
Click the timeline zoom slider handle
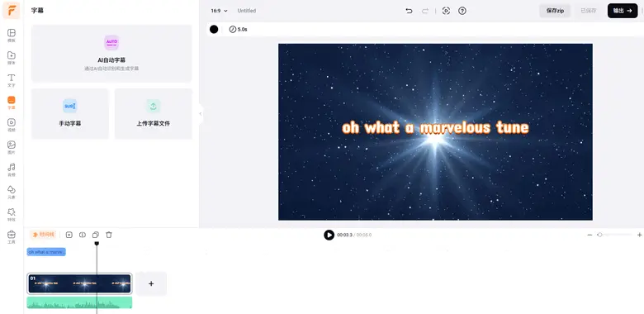599,235
